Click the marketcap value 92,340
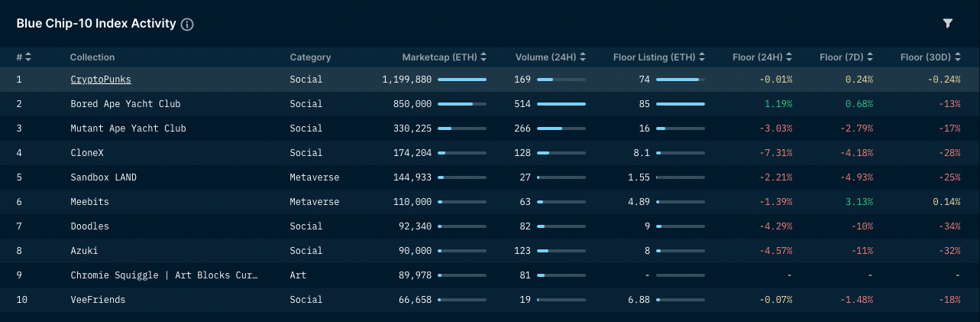Image resolution: width=980 pixels, height=322 pixels. tap(416, 226)
